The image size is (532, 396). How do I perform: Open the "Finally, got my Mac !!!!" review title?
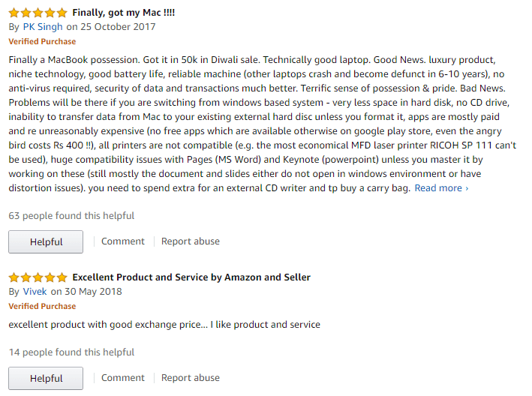pyautogui.click(x=124, y=13)
